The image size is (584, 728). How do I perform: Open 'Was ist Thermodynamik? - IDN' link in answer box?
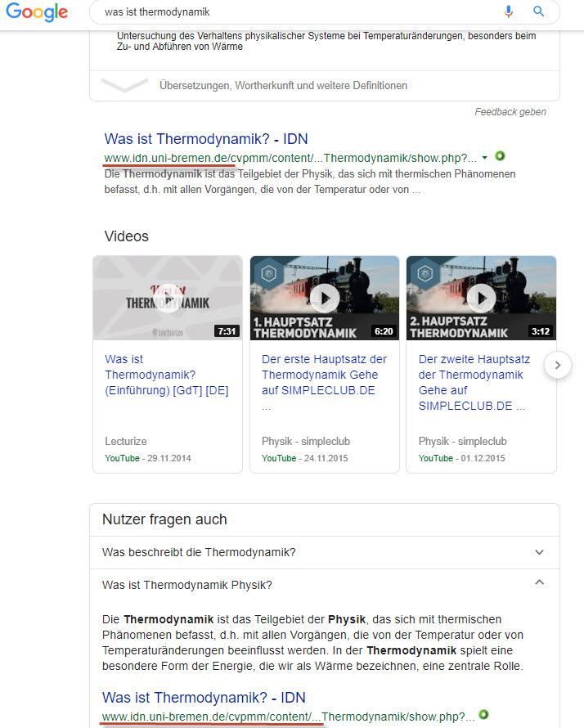pyautogui.click(x=204, y=698)
